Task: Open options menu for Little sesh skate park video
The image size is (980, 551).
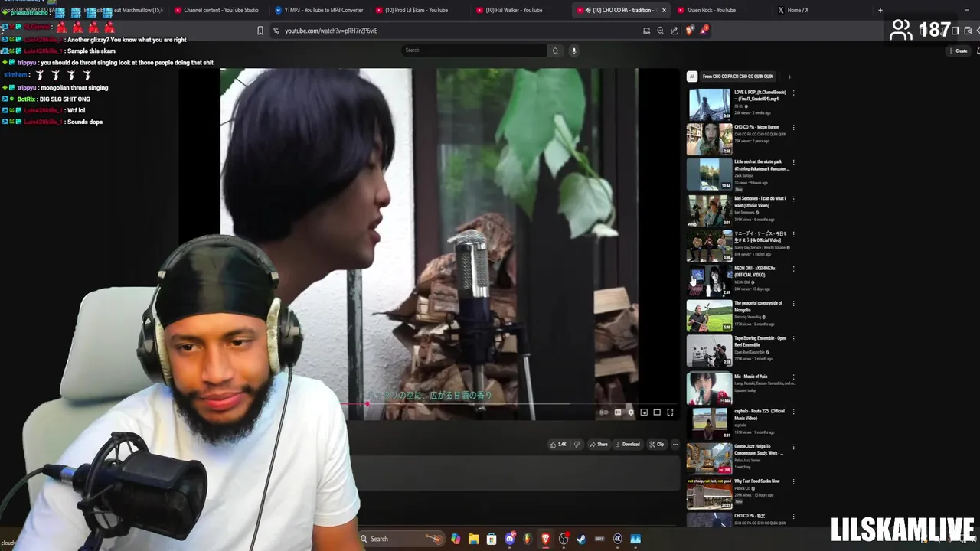Action: tap(793, 162)
